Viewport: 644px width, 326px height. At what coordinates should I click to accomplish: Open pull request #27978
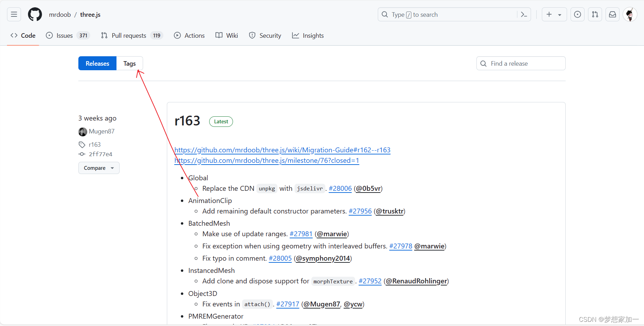point(401,246)
